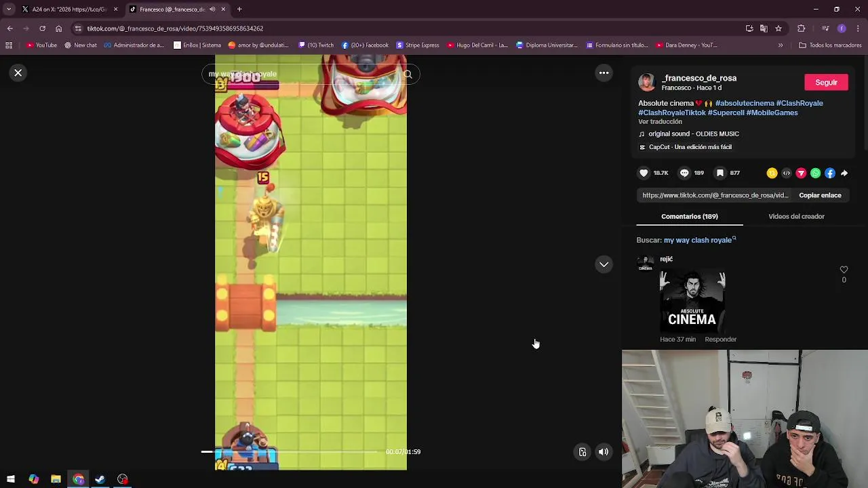Open the apps grid in bookmarks bar
Viewport: 868px width, 488px height.
[x=9, y=45]
